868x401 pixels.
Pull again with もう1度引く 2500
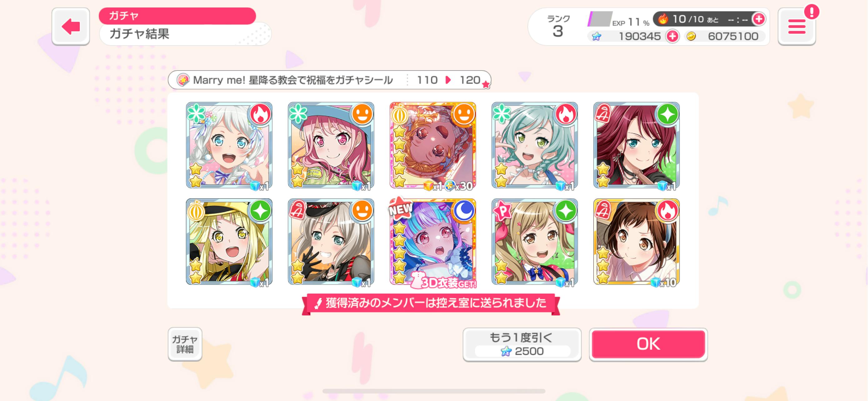[522, 344]
